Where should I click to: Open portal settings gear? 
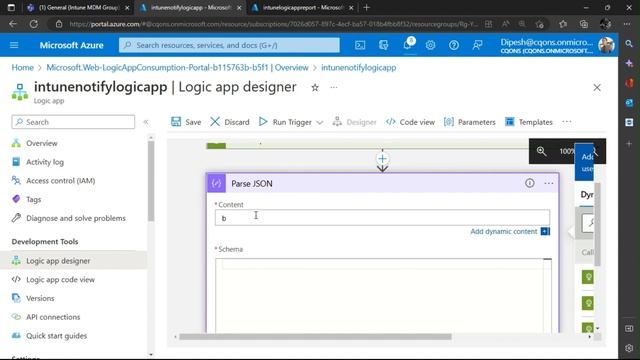point(430,45)
